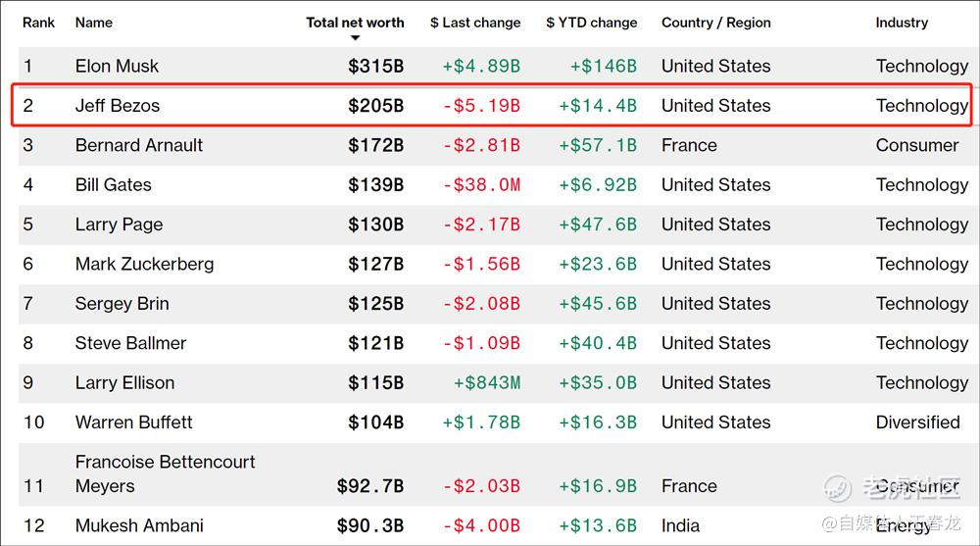Click the sort arrow under Total net worth

click(x=355, y=38)
